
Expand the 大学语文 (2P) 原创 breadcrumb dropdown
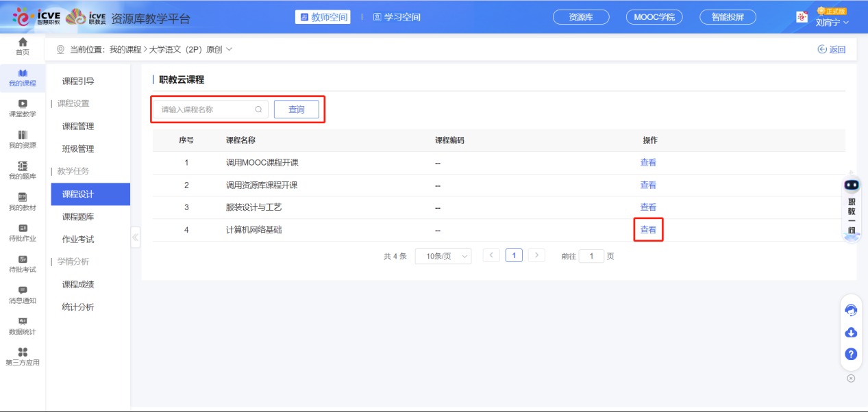point(230,49)
